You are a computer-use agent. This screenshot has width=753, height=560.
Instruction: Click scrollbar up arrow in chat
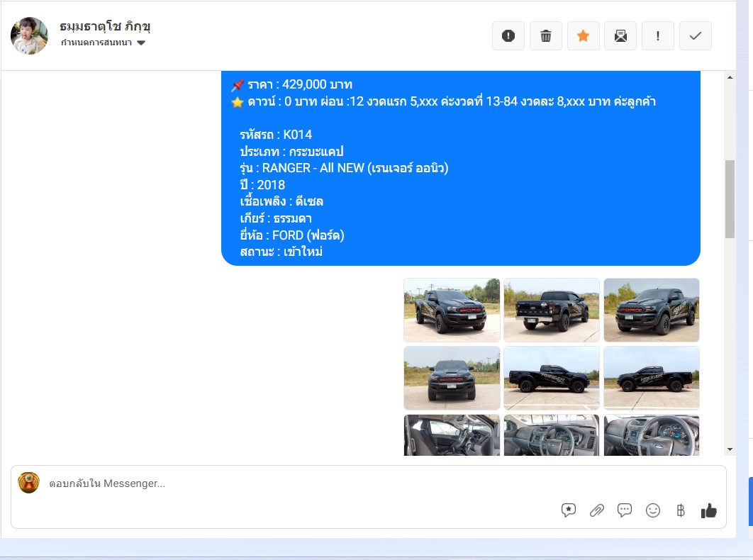[x=730, y=77]
